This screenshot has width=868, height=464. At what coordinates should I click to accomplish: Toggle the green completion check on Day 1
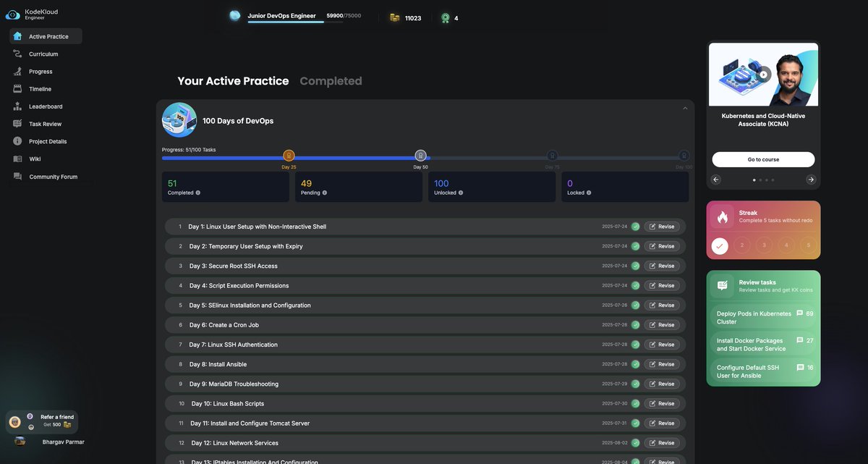coord(634,226)
